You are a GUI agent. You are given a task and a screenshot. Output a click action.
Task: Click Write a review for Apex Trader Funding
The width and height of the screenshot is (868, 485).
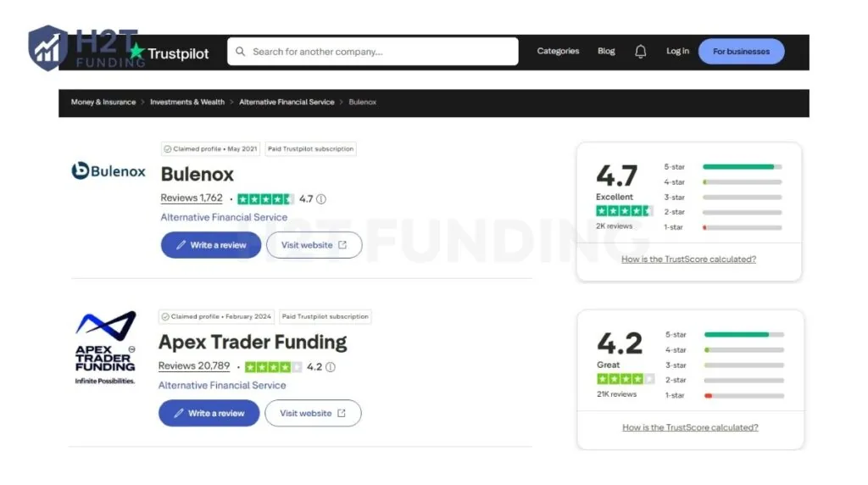(209, 413)
